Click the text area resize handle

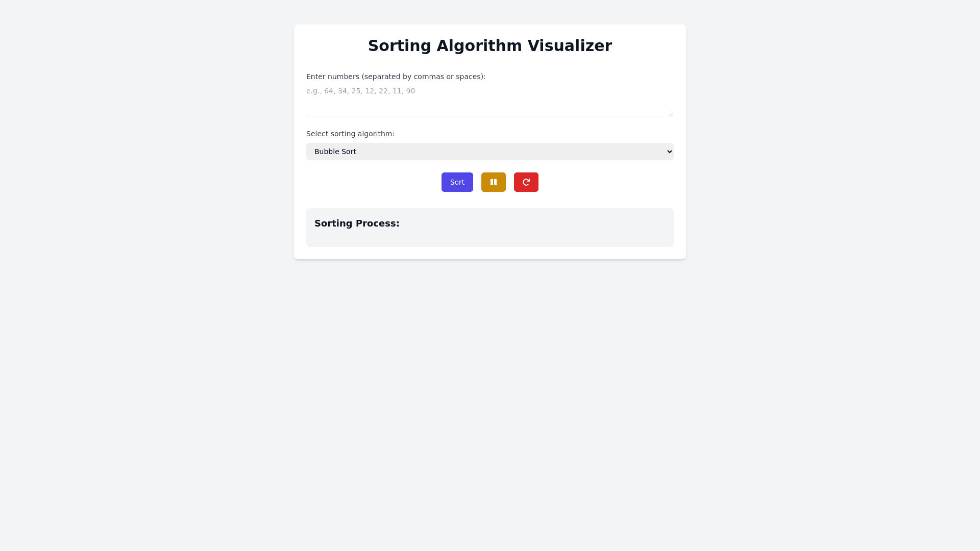671,114
